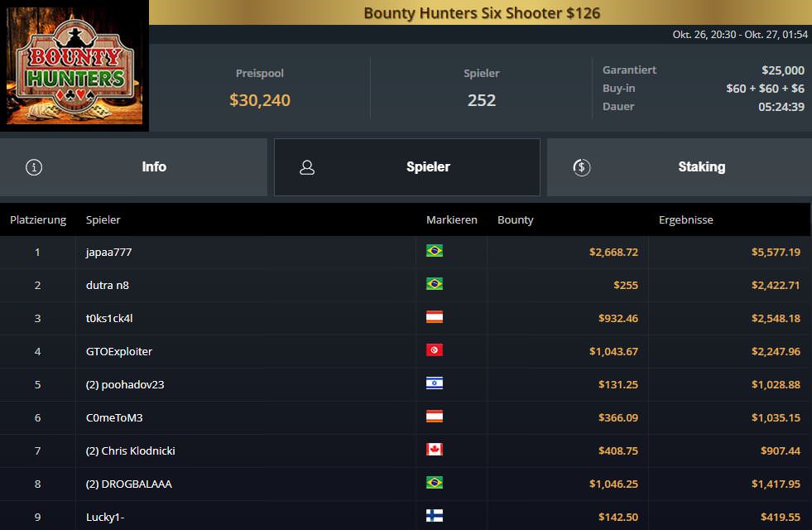The width and height of the screenshot is (812, 530).
Task: Click the Staking dollar icon
Action: coord(581,167)
